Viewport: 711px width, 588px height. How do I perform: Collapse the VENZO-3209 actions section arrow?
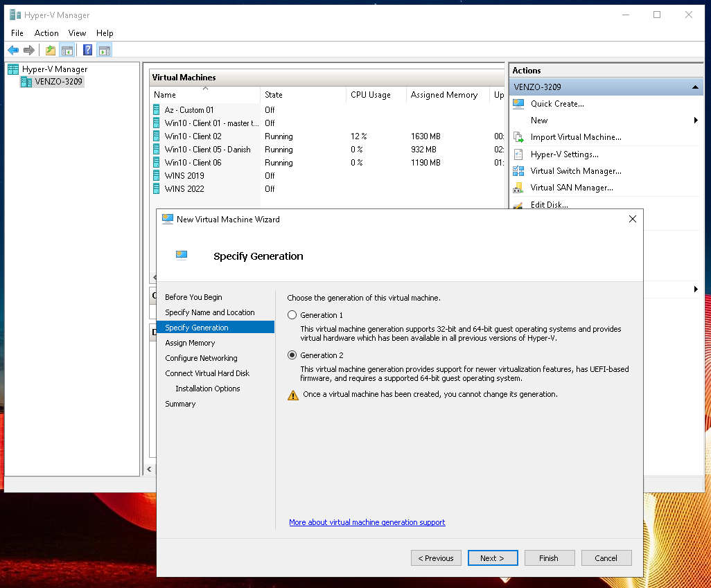coord(695,87)
